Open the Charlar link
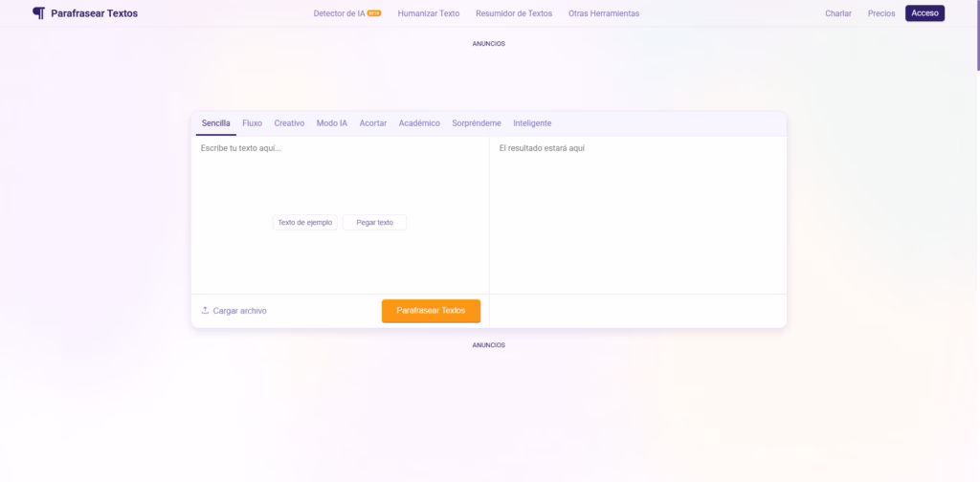This screenshot has width=980, height=482. (837, 13)
